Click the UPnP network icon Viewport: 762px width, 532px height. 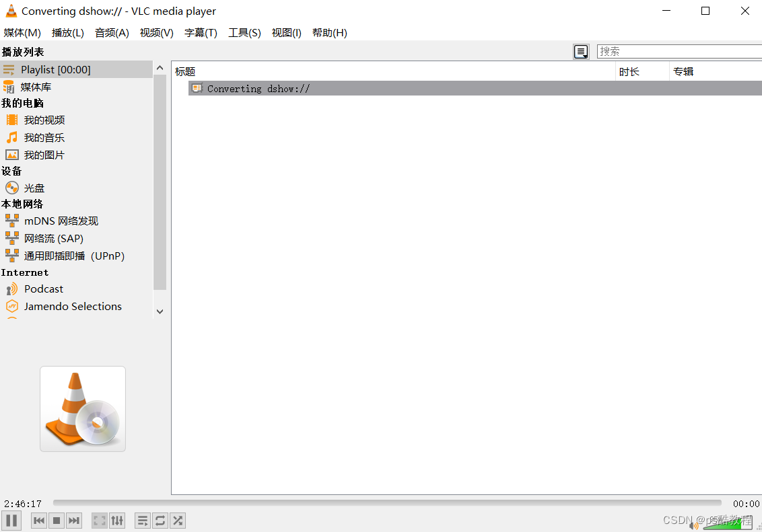pos(12,256)
